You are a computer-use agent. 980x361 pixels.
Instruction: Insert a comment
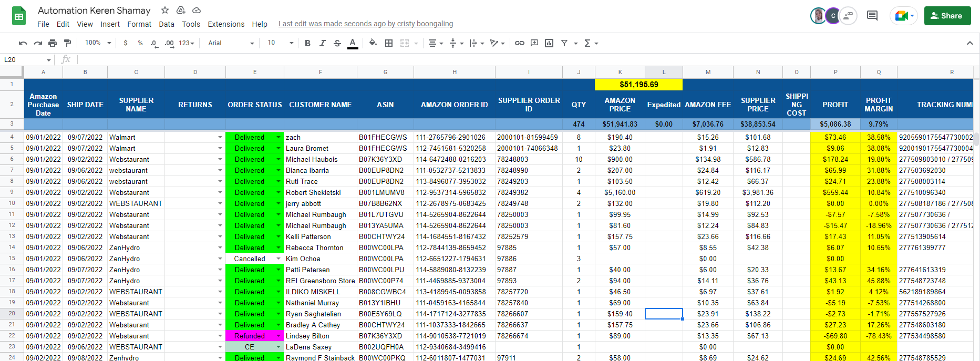tap(534, 43)
